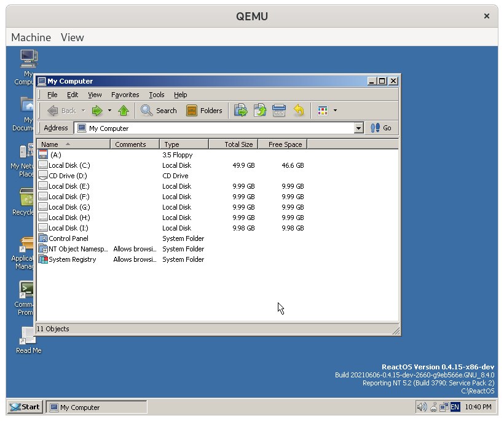Open the Views dropdown arrow
The image size is (504, 421).
tap(335, 111)
